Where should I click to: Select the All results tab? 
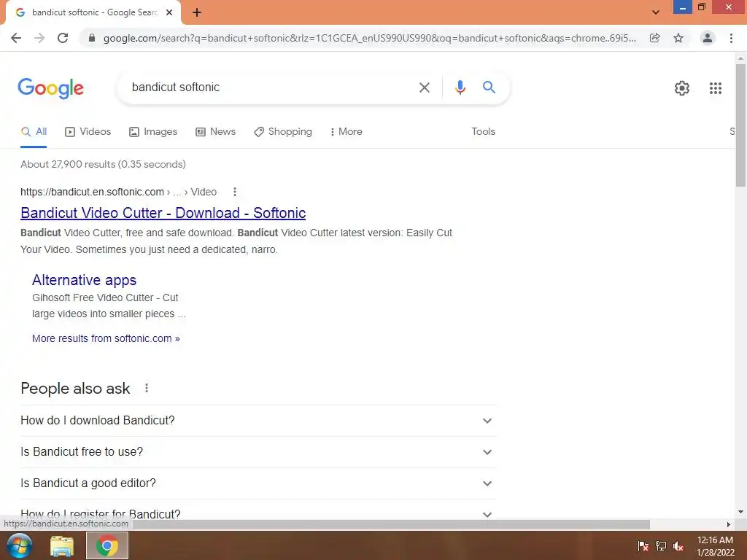34,132
